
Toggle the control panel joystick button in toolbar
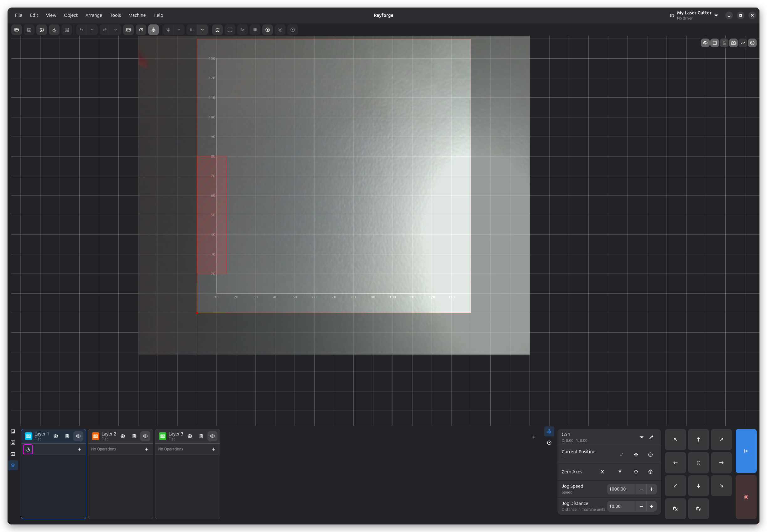pyautogui.click(x=153, y=30)
